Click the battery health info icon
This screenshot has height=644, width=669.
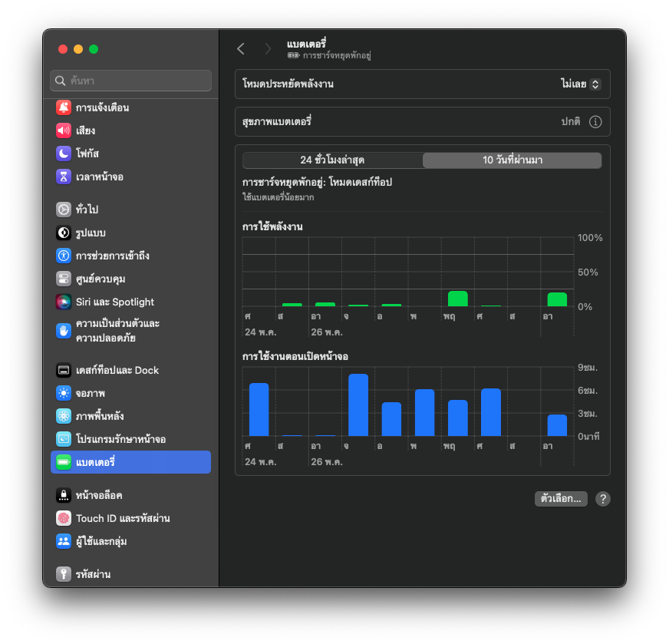point(595,122)
